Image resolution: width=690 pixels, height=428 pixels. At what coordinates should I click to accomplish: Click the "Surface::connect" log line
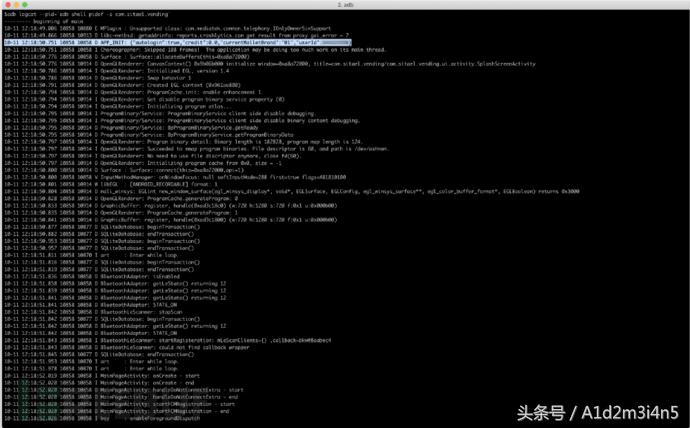tap(124, 170)
